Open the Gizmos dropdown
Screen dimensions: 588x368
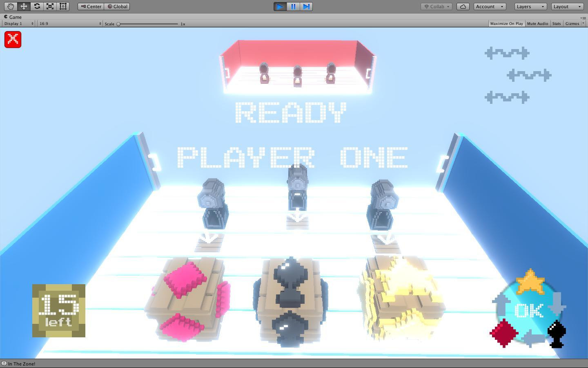pyautogui.click(x=574, y=24)
